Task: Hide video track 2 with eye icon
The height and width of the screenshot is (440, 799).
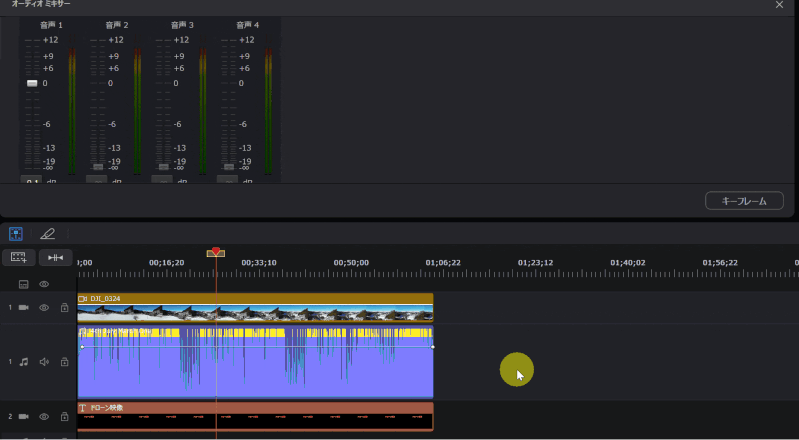Action: tap(44, 416)
